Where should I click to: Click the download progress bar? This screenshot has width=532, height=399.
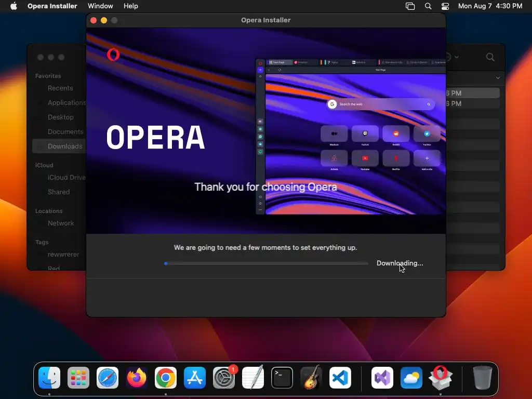pos(267,263)
